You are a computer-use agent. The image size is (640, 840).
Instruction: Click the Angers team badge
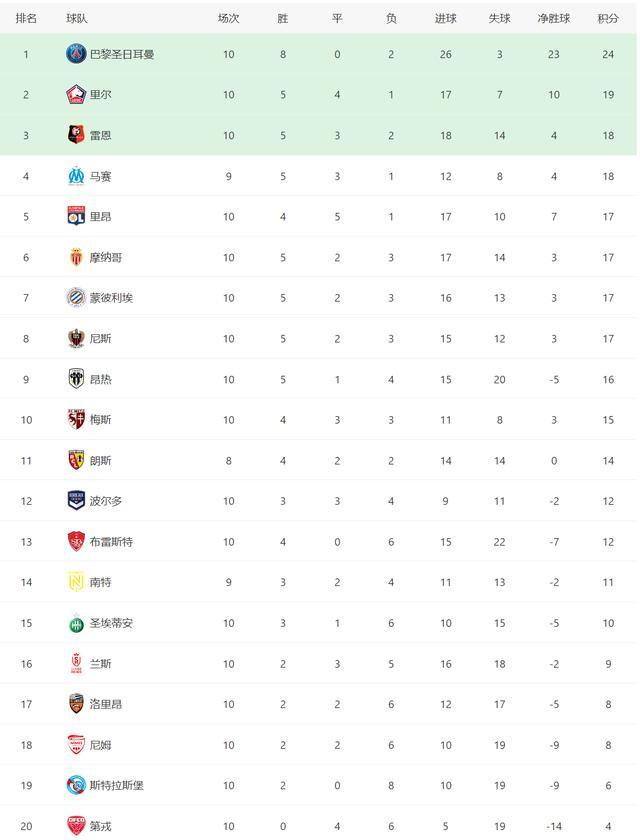point(76,379)
